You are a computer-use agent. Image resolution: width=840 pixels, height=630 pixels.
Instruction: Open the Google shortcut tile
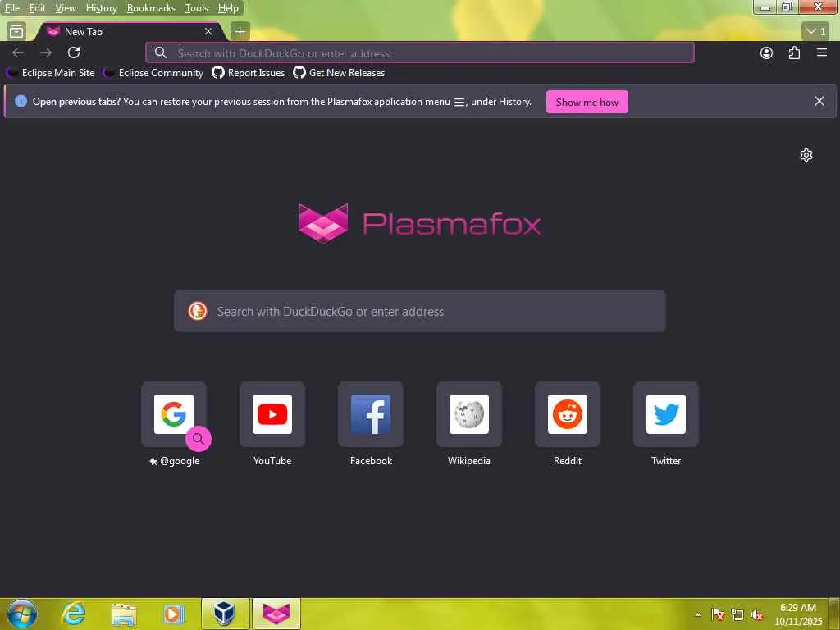pos(174,414)
